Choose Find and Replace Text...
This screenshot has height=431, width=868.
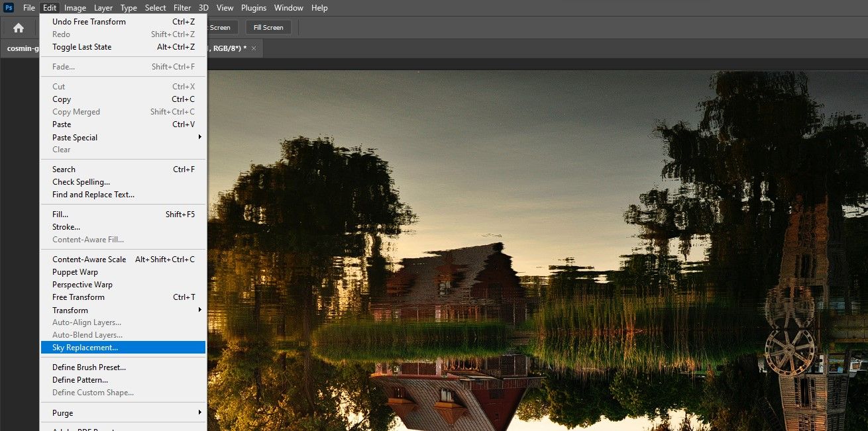pos(123,195)
